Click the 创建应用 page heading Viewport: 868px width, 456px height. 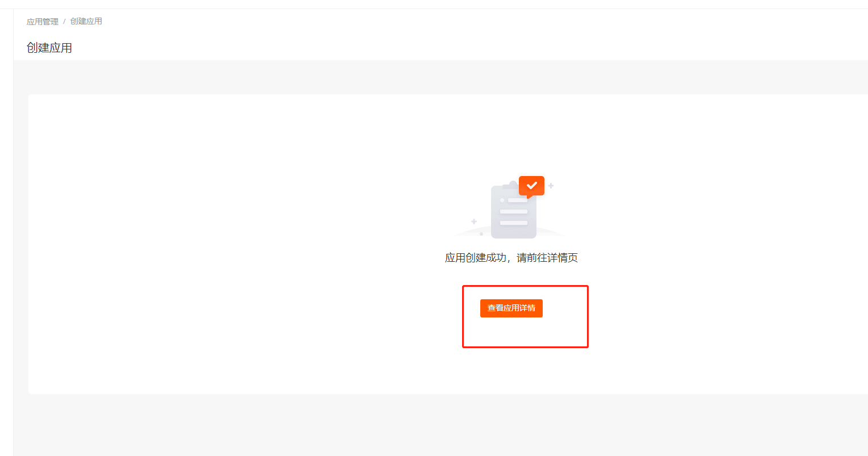pyautogui.click(x=49, y=48)
